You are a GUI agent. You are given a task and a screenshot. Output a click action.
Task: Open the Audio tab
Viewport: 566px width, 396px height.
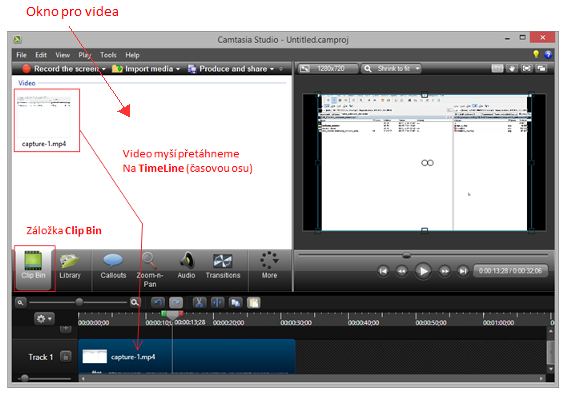tap(186, 267)
